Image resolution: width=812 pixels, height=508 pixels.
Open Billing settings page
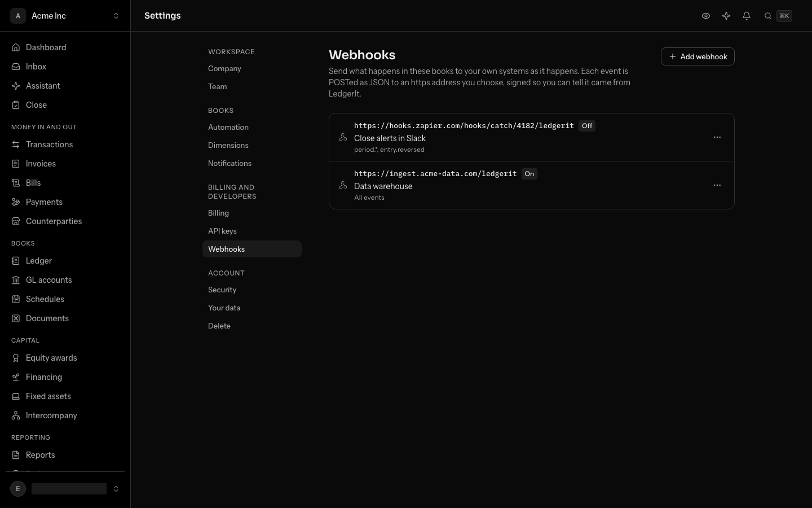pyautogui.click(x=252, y=213)
